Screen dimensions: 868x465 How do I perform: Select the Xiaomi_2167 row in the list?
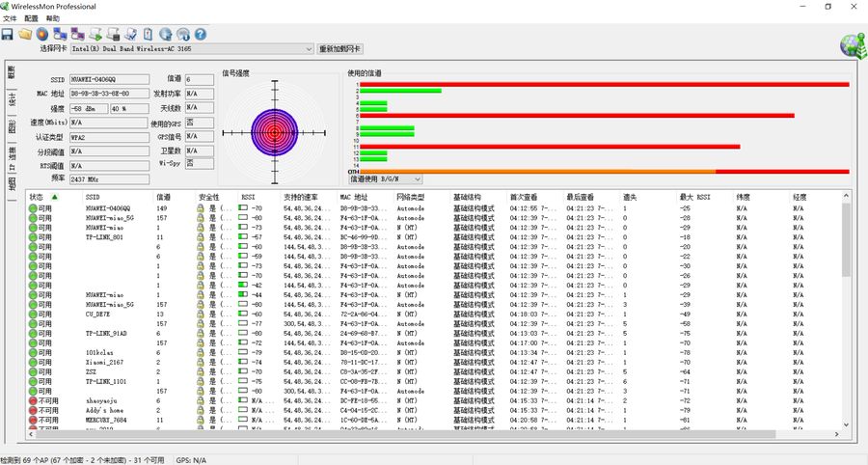click(435, 362)
